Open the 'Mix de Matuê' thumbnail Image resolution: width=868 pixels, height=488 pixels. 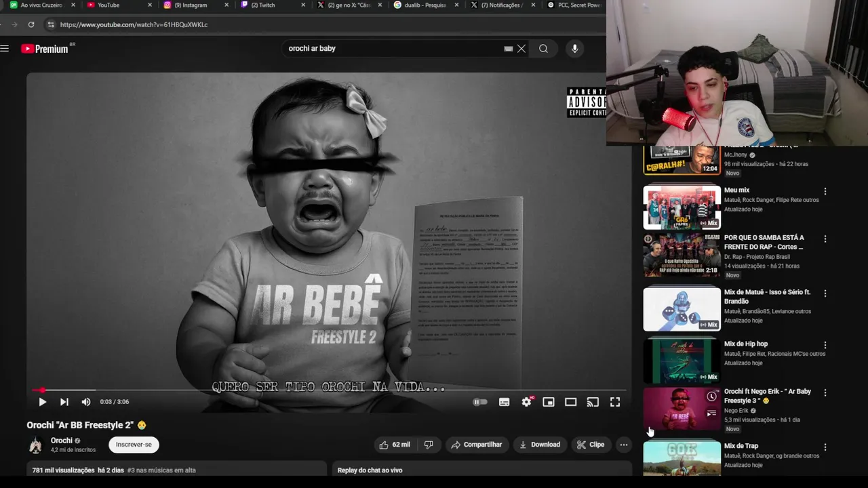click(x=682, y=309)
